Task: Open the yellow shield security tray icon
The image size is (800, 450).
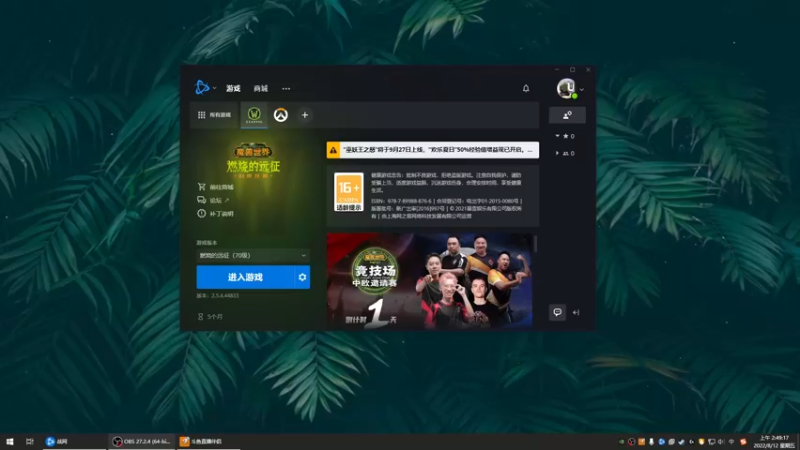Action: click(702, 442)
